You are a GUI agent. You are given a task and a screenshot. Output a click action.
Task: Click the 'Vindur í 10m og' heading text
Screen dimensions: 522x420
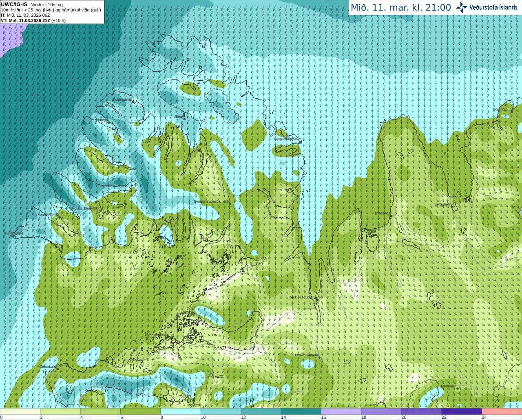[x=47, y=4]
